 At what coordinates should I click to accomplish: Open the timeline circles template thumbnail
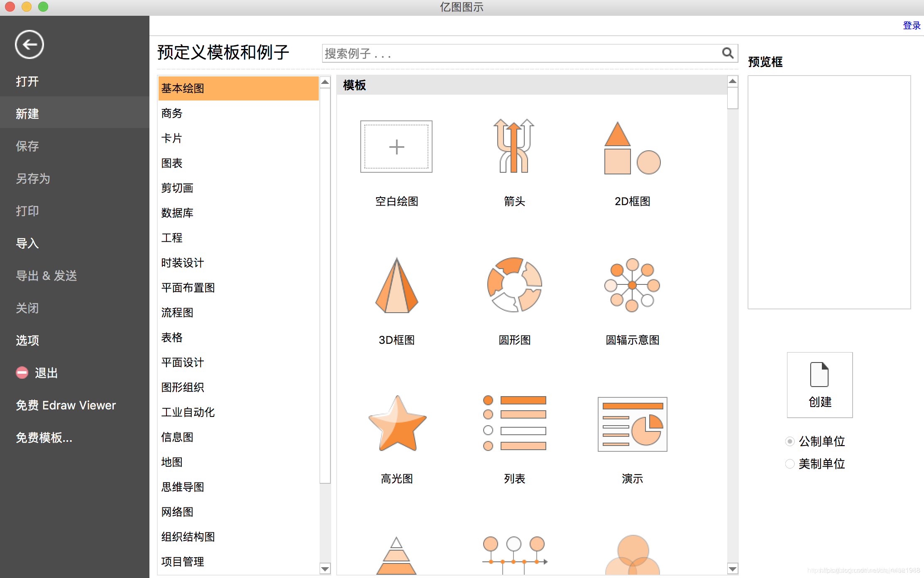[x=514, y=555]
